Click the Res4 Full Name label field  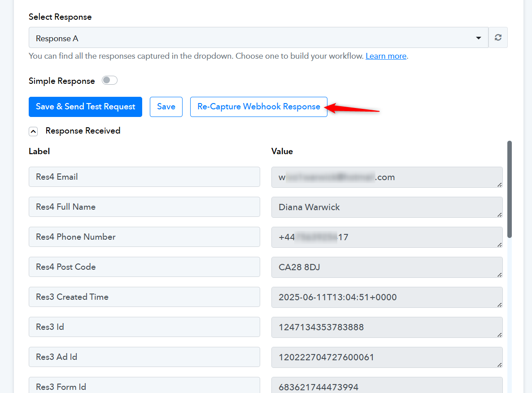(x=144, y=207)
